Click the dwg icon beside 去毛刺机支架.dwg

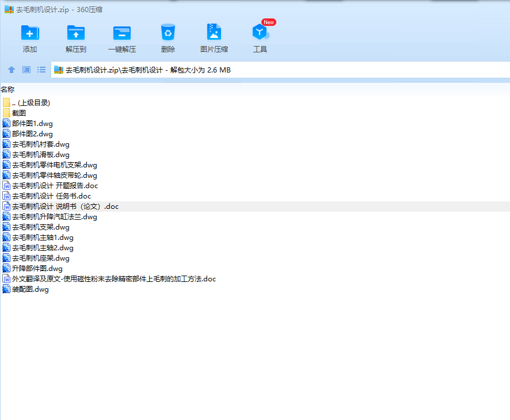(6, 227)
